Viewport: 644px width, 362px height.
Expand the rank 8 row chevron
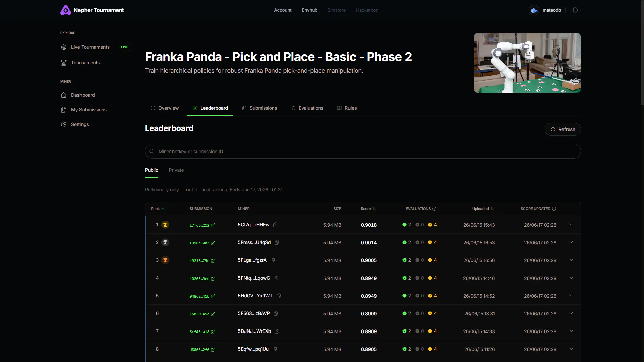coord(571,349)
